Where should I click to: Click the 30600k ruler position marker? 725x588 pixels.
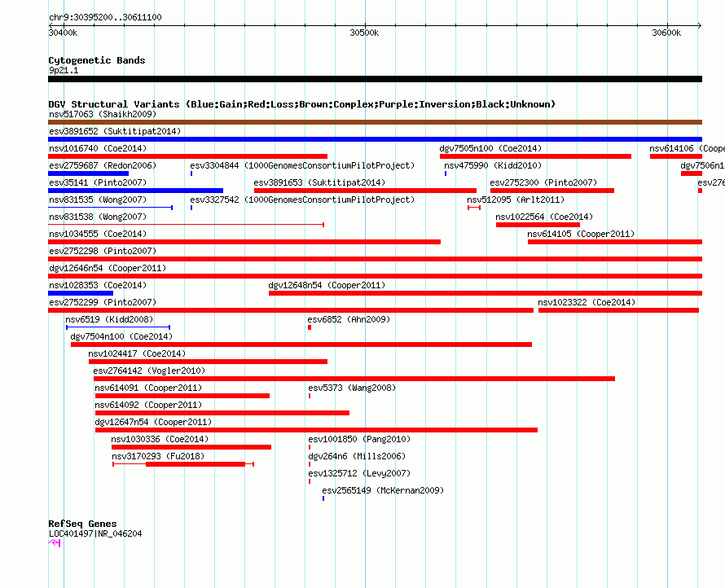click(666, 33)
